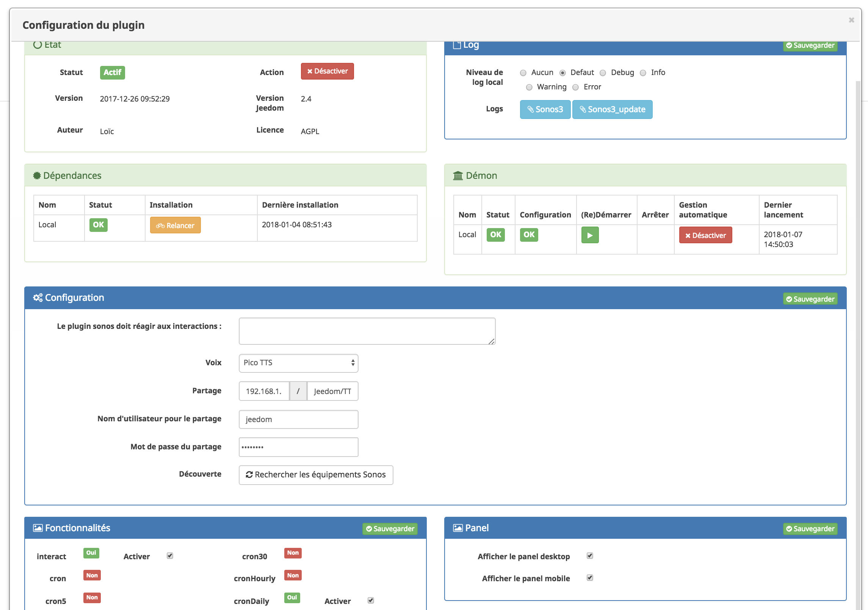Click the Oui badge next to interact

[91, 553]
